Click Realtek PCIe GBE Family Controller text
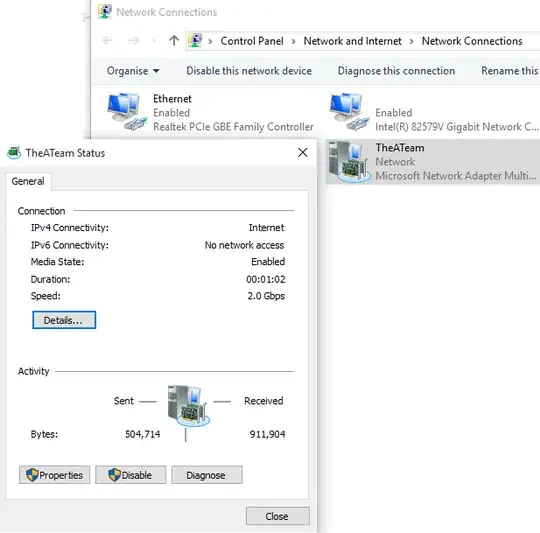 click(233, 127)
